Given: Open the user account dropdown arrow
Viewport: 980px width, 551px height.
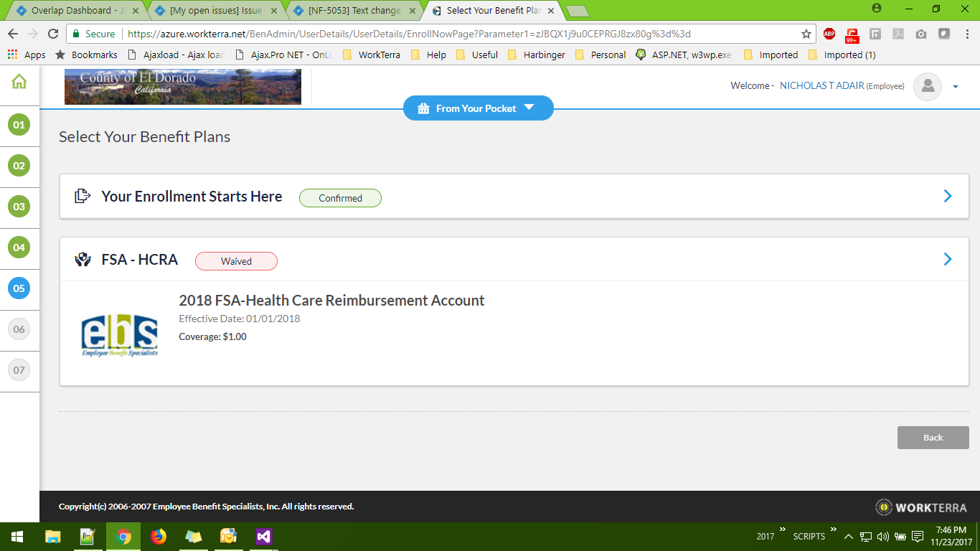Looking at the screenshot, I should click(956, 87).
